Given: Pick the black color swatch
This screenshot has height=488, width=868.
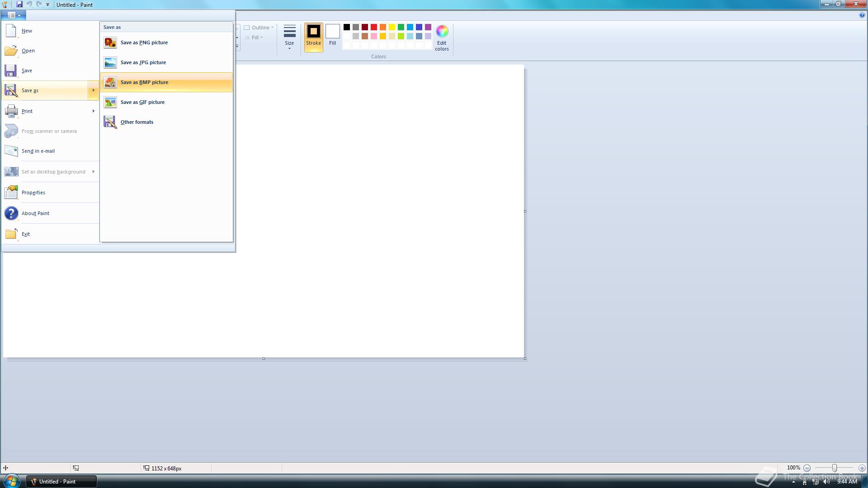Looking at the screenshot, I should [347, 27].
